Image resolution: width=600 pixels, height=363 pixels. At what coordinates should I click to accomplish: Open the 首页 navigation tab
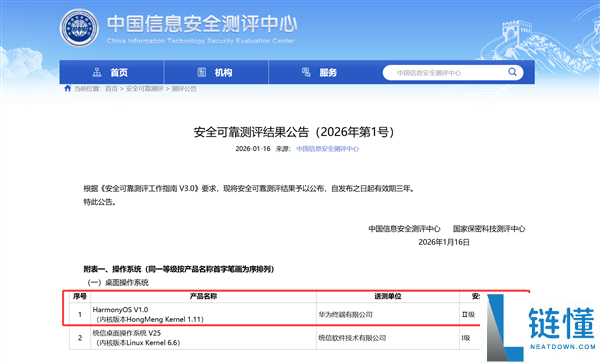111,72
